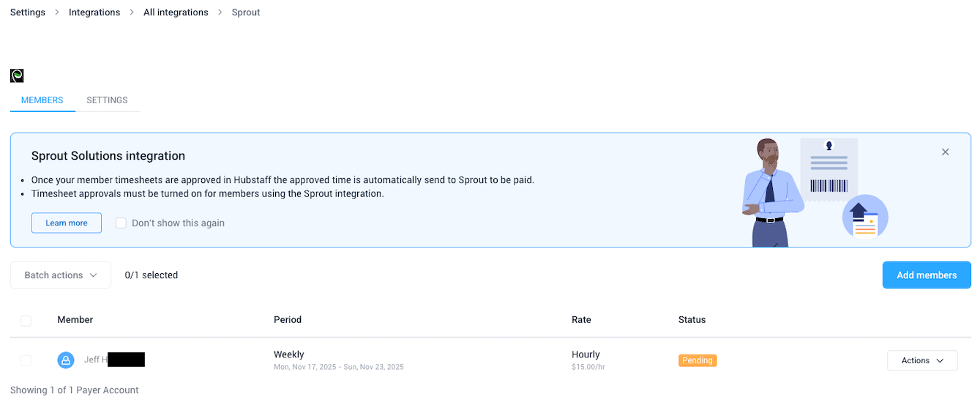Click the Member column header
Screen dimensions: 980x413
coord(75,320)
